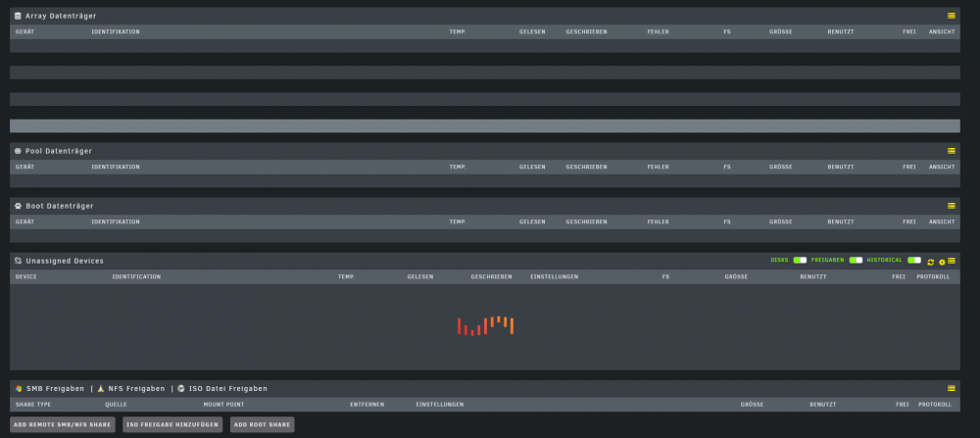
Task: Click Temp. column header in Array table
Action: point(458,32)
